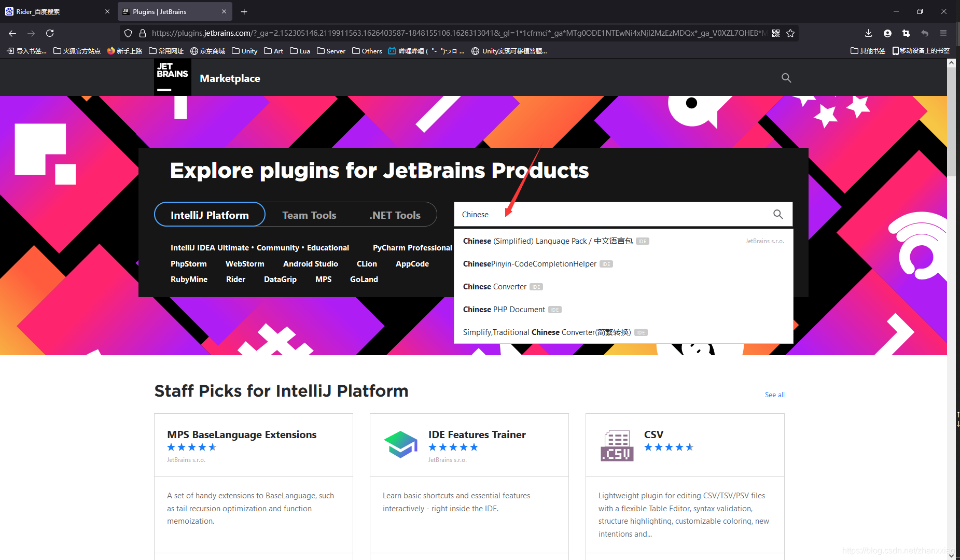Open GoLand product link
Screen dimensions: 960x560
(364, 279)
